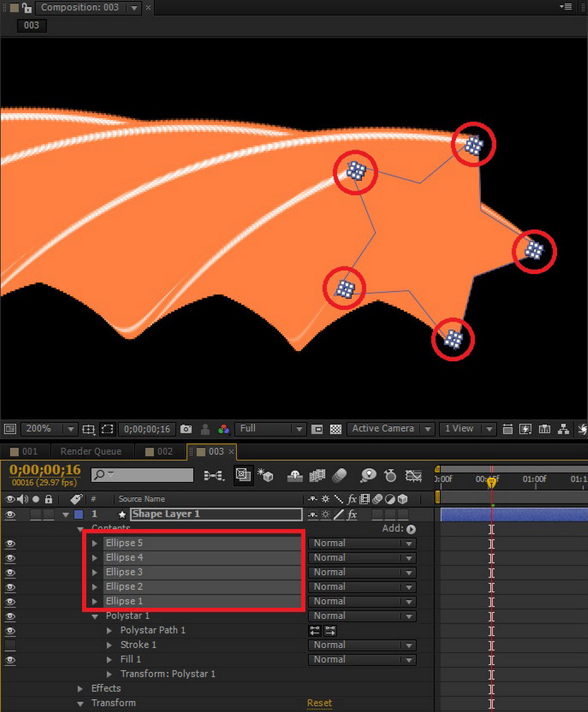588x712 pixels.
Task: Collapse the Transform group
Action: click(80, 703)
